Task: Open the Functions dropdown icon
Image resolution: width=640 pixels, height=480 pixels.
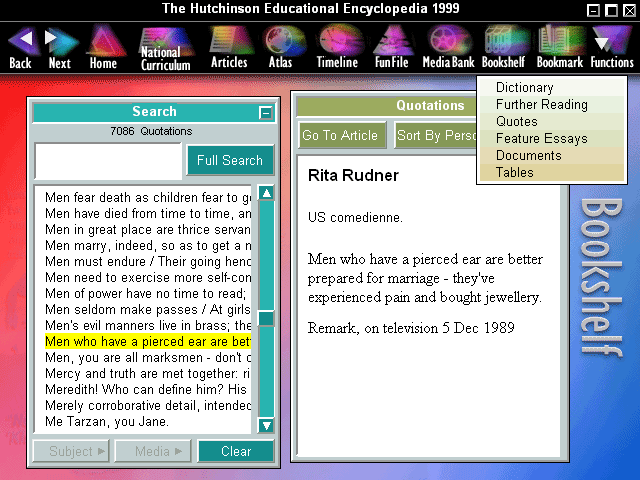Action: pos(612,47)
